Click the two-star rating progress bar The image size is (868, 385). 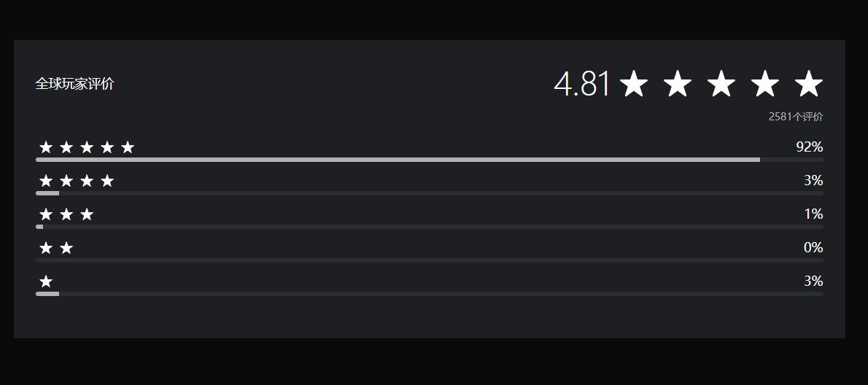point(429,260)
